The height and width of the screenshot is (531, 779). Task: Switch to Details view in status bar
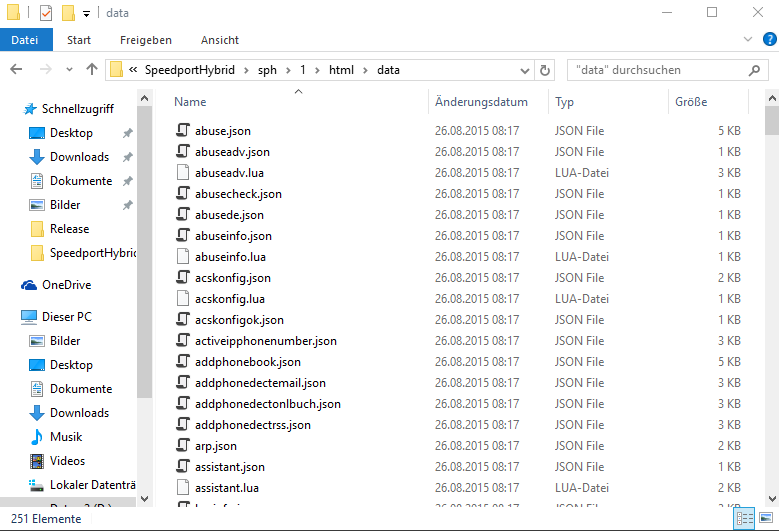[x=744, y=519]
